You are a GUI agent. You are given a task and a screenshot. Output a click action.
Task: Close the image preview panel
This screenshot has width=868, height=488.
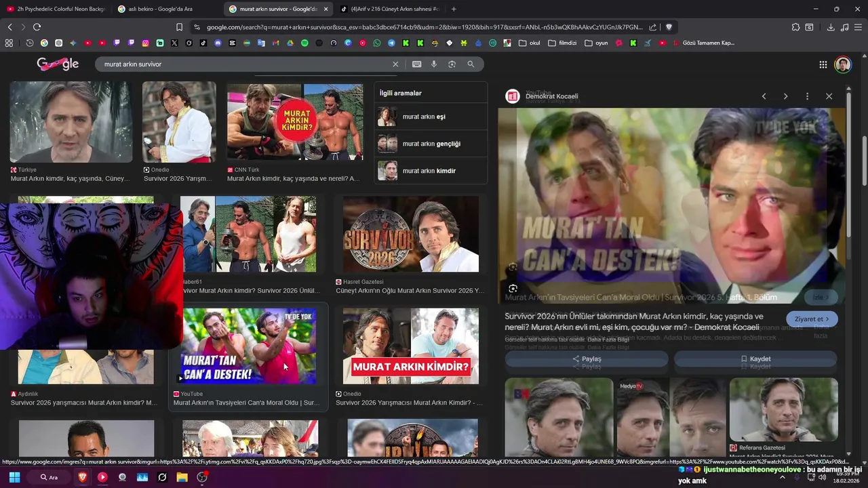(829, 96)
